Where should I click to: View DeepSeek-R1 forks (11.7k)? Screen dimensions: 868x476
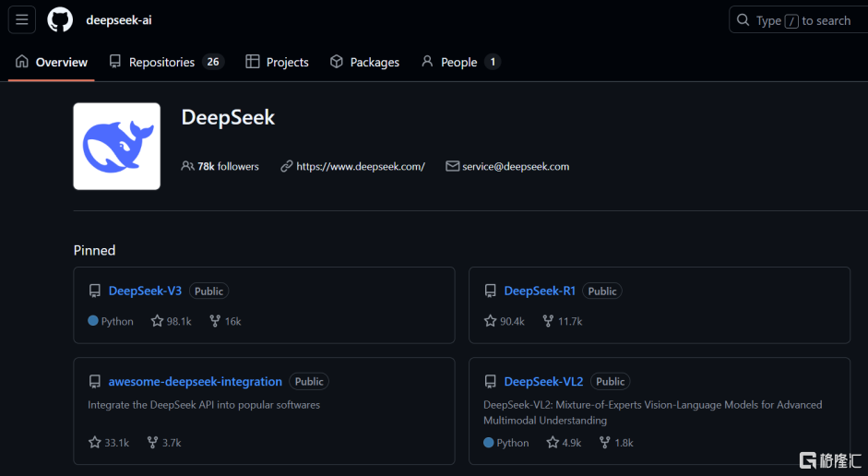(563, 321)
